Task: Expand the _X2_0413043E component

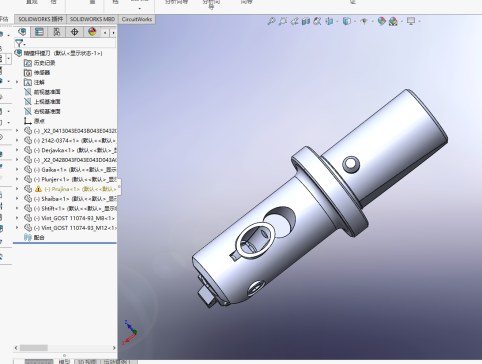Action: coord(17,131)
